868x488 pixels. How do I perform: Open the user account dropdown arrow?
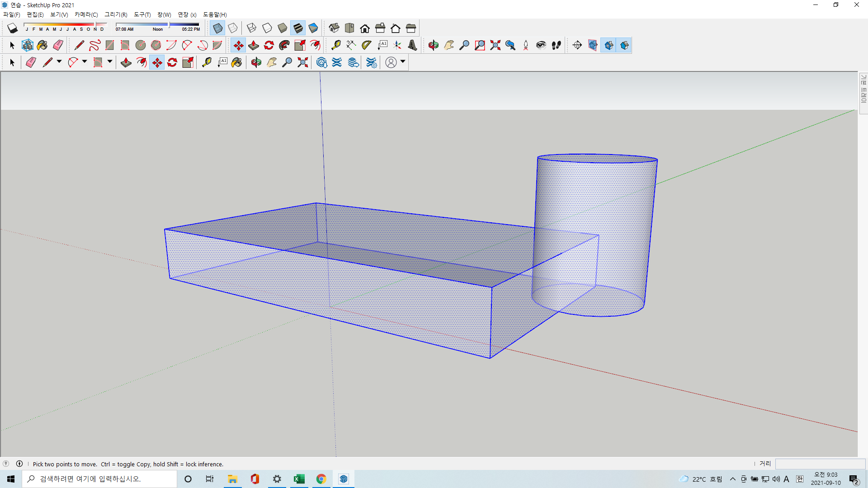(403, 62)
